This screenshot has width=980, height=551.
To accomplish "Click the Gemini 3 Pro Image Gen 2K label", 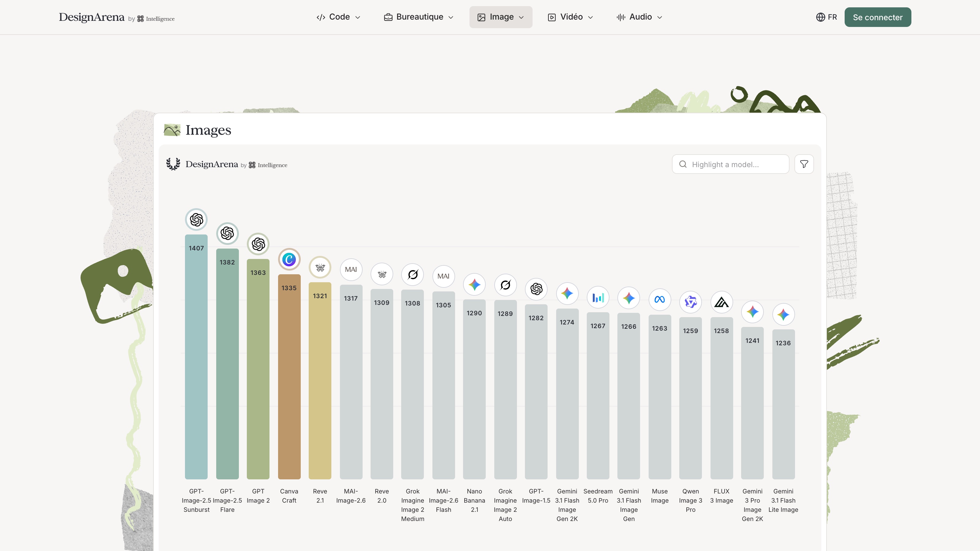I will [752, 505].
